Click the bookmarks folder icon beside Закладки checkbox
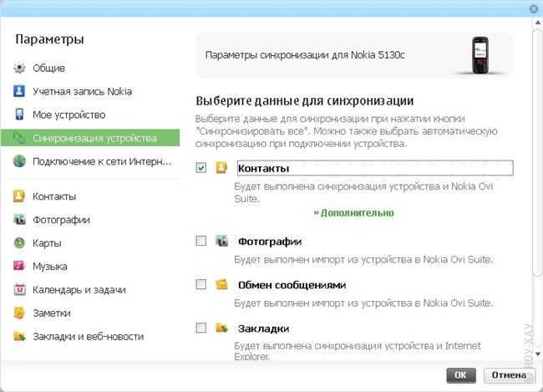Screen dimensions: 543x392 [221, 328]
